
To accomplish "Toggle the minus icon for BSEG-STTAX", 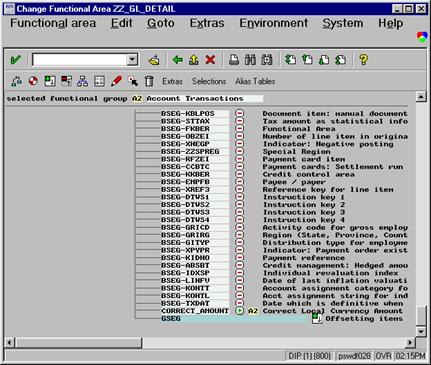I will pos(239,121).
